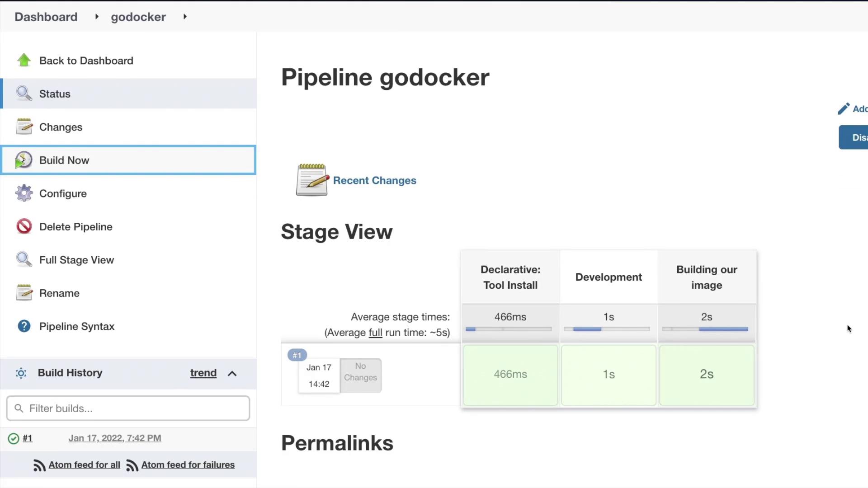The image size is (868, 488).
Task: Click the red Delete Pipeline icon
Action: 24,226
